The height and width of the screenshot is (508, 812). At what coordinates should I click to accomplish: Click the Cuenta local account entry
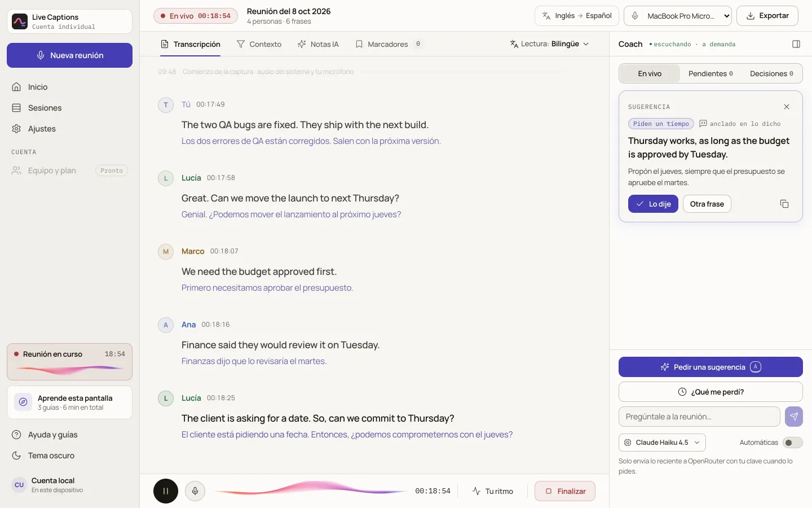pyautogui.click(x=70, y=485)
